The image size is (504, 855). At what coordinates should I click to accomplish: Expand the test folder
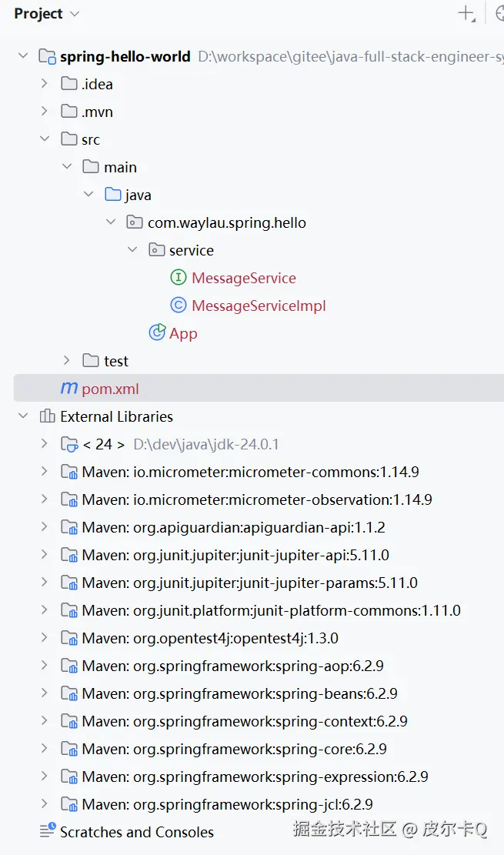coord(67,361)
